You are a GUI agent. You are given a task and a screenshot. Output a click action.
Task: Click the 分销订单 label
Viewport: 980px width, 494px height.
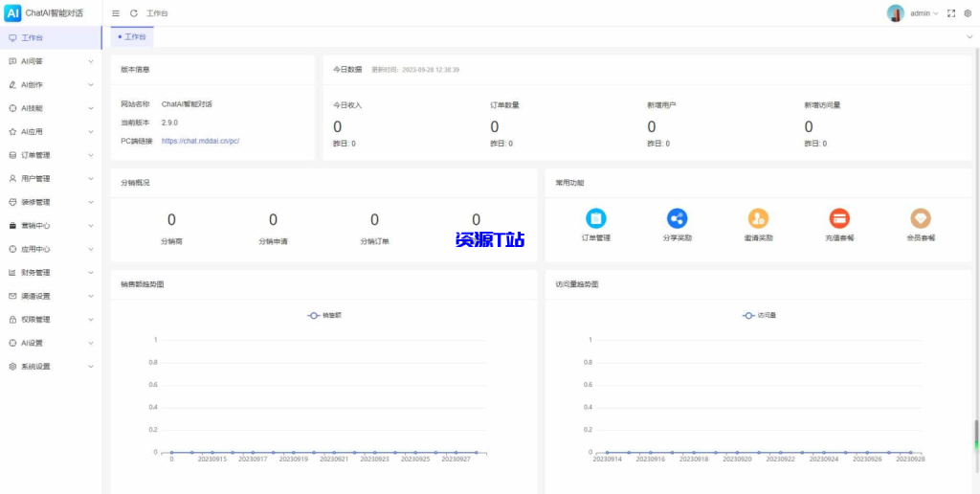(374, 240)
